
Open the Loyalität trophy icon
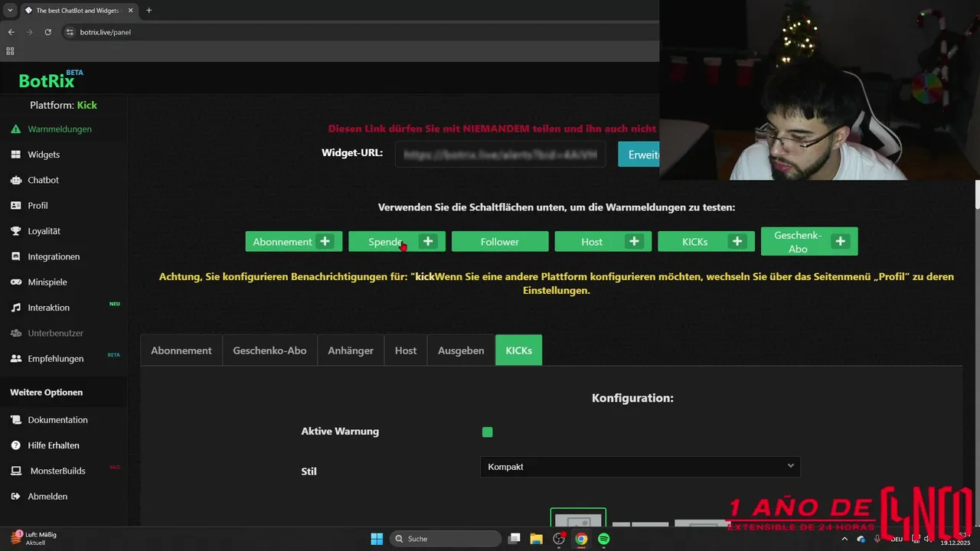[16, 231]
